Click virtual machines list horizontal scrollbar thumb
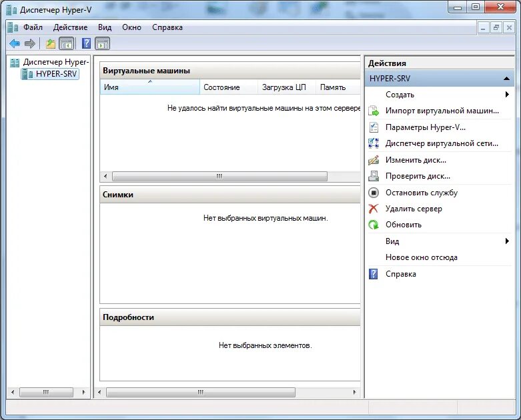 click(219, 176)
